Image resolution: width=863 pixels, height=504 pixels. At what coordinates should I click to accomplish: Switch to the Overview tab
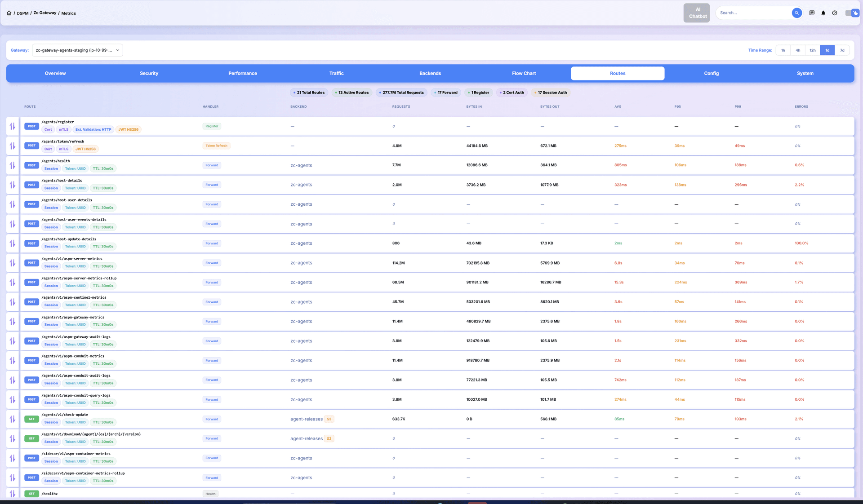[55, 73]
